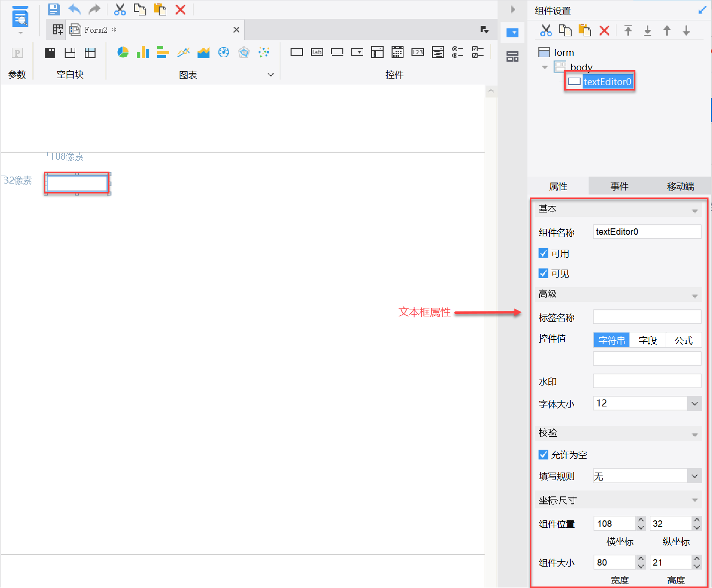Open the 填写规则 dropdown
Image resolution: width=712 pixels, height=588 pixels.
click(x=695, y=476)
